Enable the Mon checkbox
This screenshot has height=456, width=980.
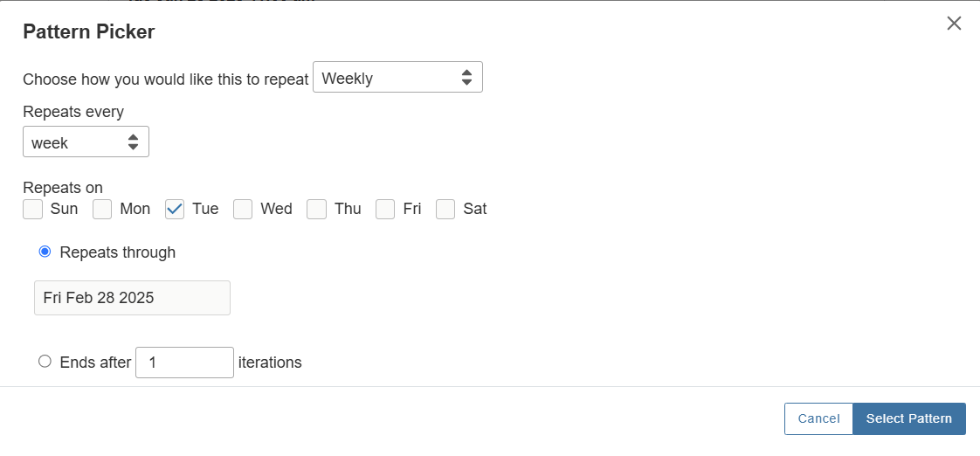point(102,210)
